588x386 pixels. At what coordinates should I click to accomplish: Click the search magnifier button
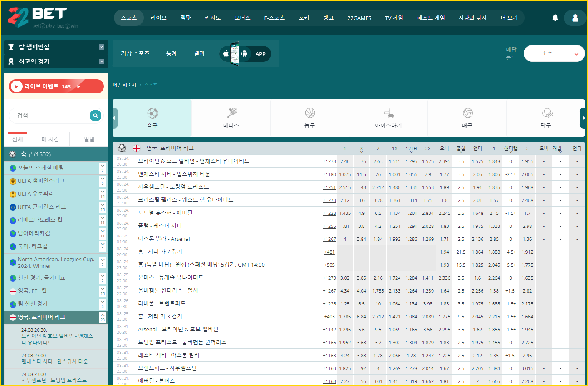95,116
